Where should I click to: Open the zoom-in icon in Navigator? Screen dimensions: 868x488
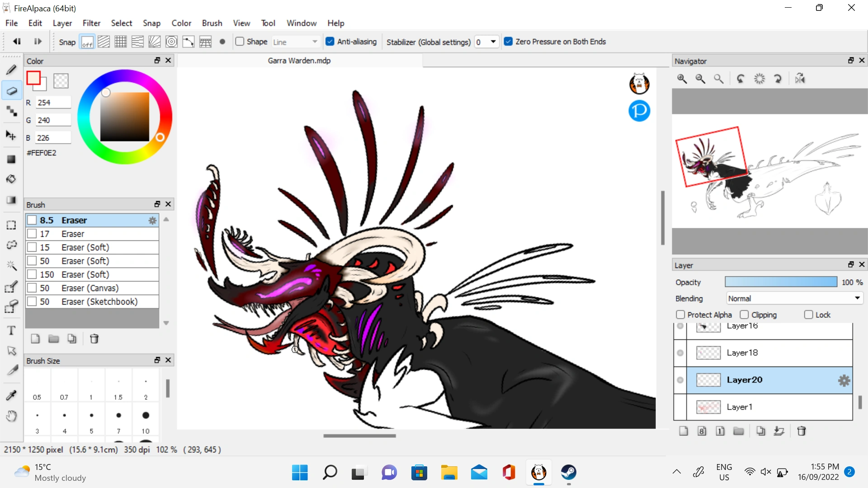(682, 78)
